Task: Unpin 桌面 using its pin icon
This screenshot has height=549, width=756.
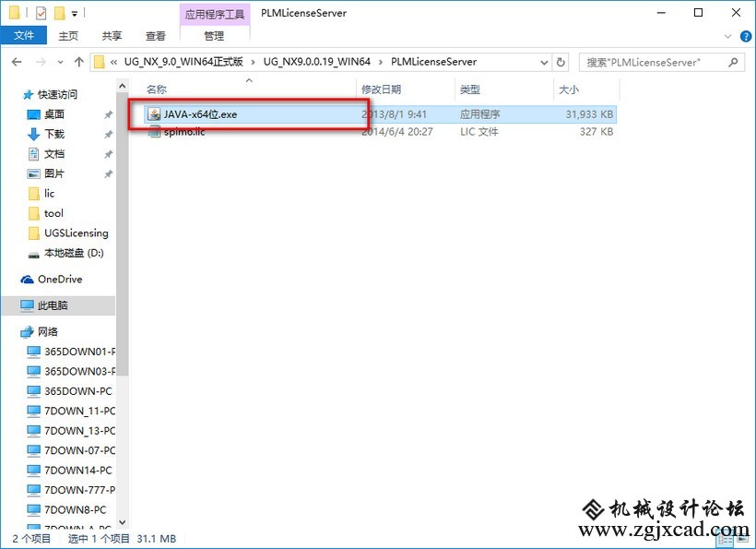Action: [x=109, y=114]
